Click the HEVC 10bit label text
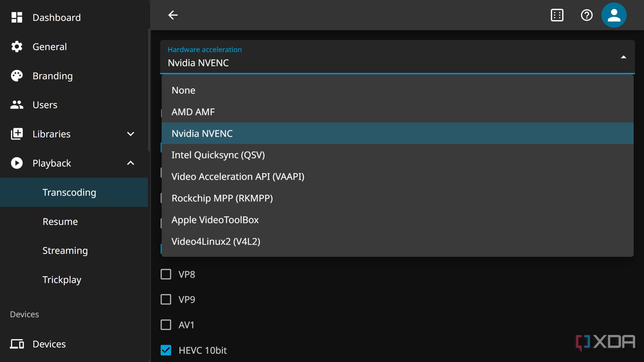Viewport: 644px width, 362px height. pos(203,350)
